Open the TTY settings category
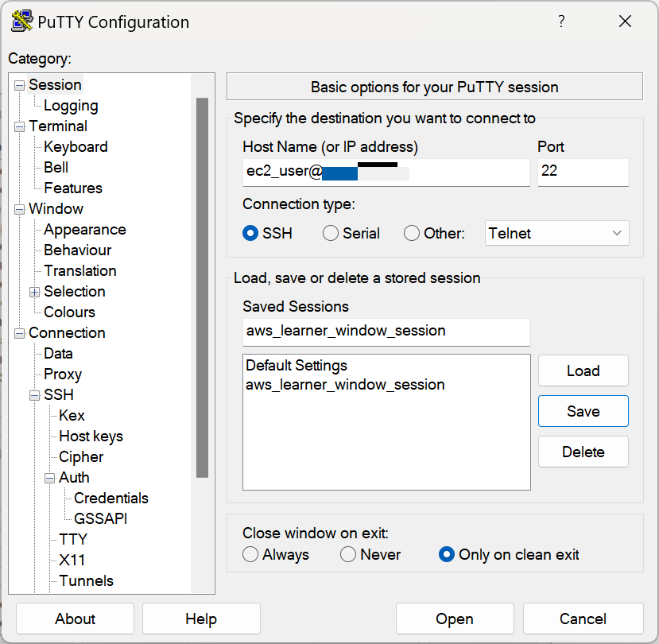The width and height of the screenshot is (659, 644). [73, 539]
